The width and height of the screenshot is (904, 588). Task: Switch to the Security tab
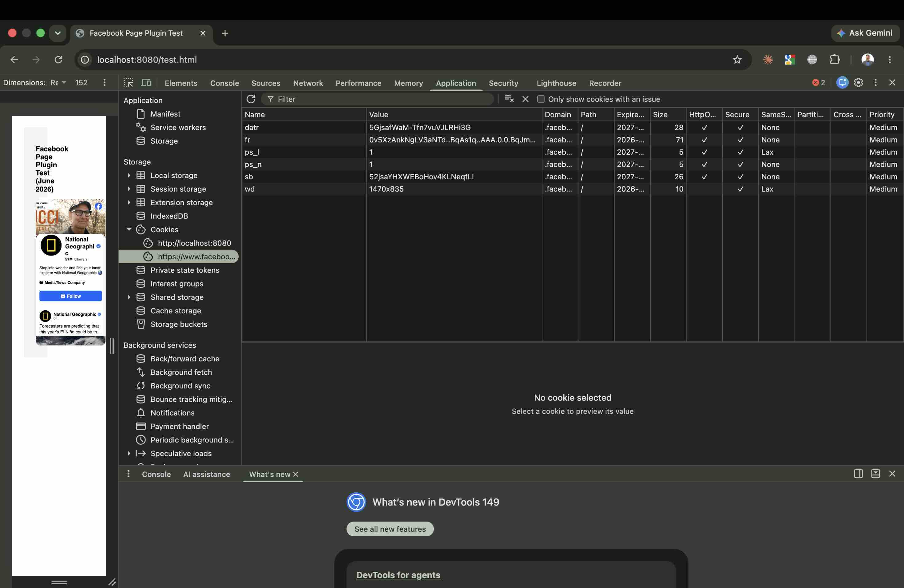(503, 83)
